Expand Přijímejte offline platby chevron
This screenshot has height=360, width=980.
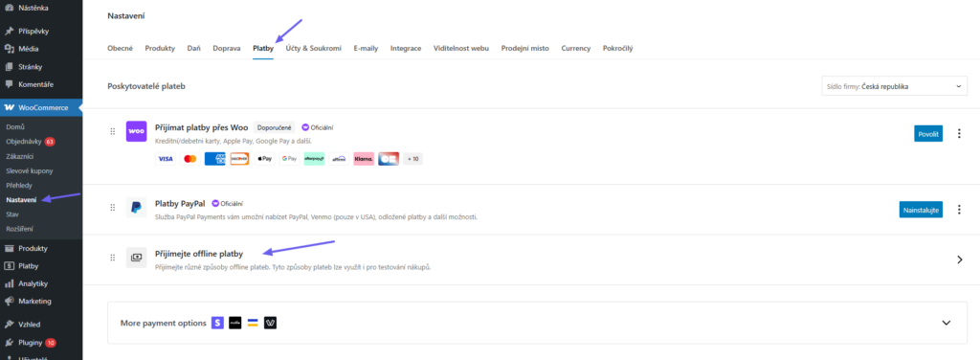(x=960, y=259)
